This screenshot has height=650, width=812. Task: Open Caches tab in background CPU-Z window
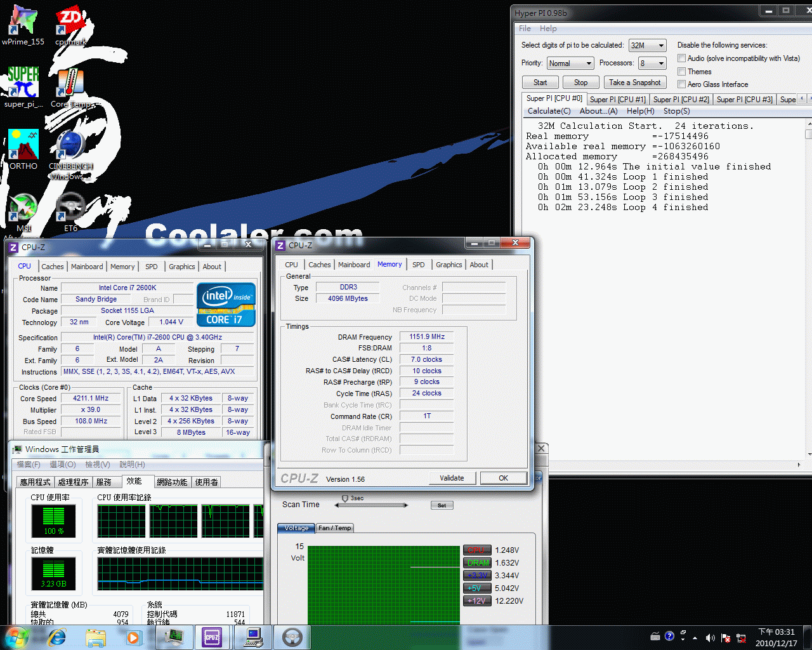tap(53, 267)
